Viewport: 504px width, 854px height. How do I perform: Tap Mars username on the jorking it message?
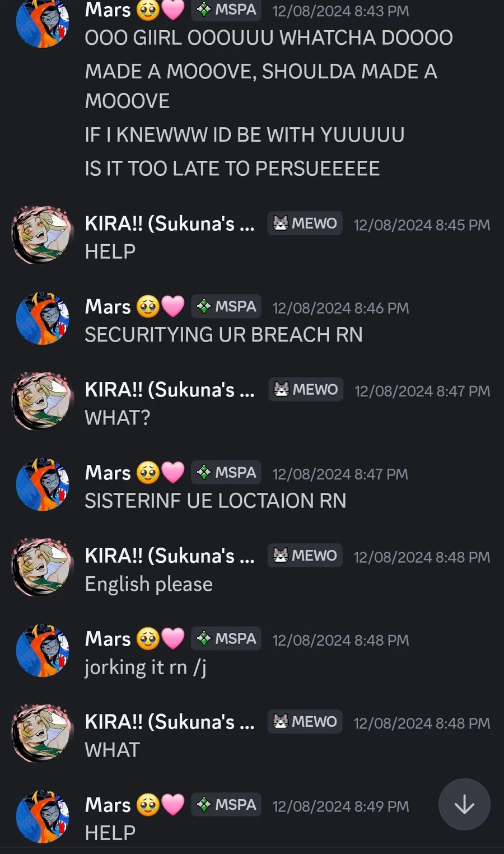click(108, 639)
